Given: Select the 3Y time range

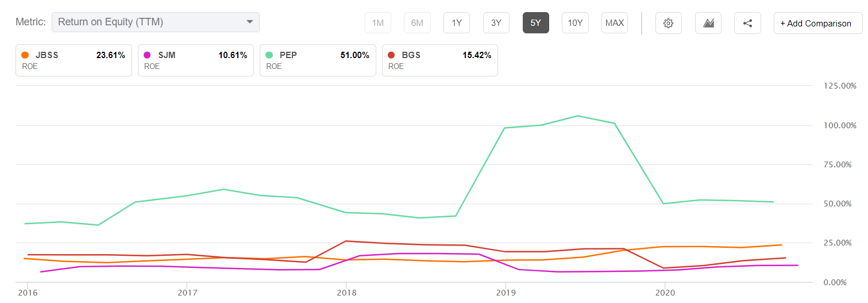Looking at the screenshot, I should click(496, 23).
